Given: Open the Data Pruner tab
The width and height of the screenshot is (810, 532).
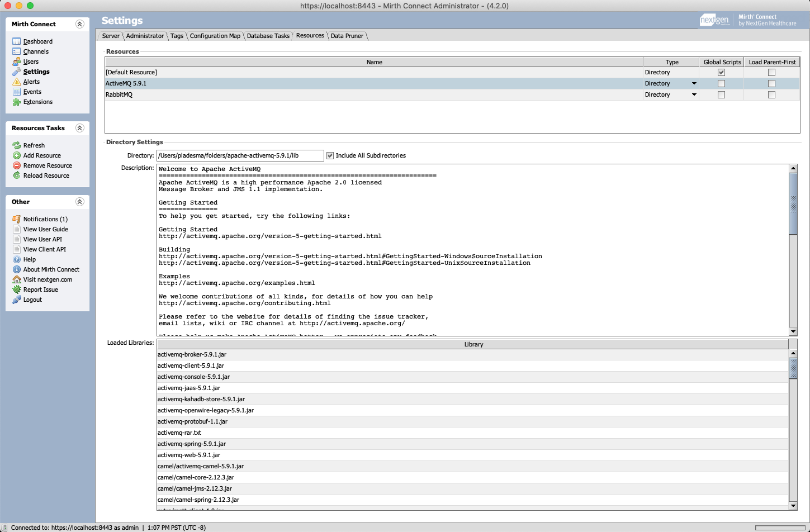Looking at the screenshot, I should 347,36.
